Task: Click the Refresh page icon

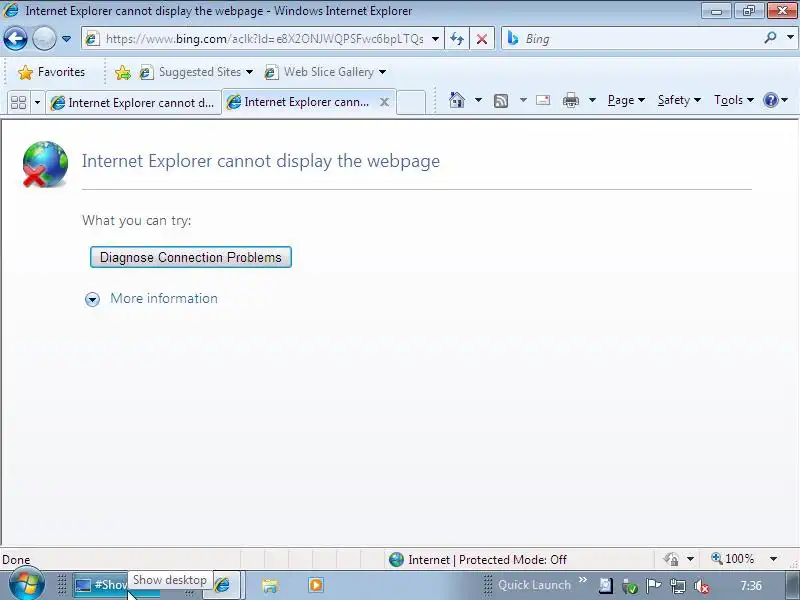Action: point(457,39)
